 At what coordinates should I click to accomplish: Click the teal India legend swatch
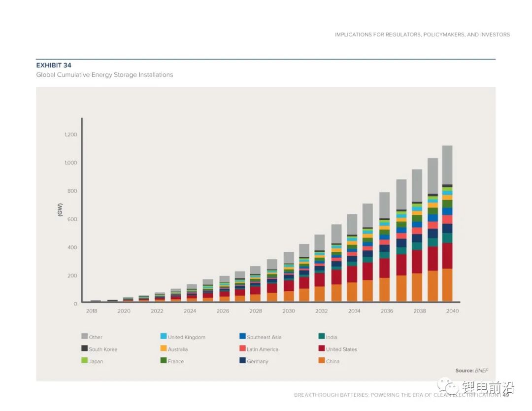pos(321,337)
